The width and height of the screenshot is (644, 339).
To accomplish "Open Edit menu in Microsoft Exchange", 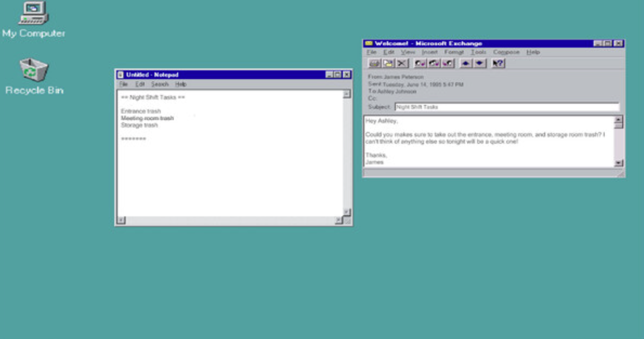I will coord(389,52).
